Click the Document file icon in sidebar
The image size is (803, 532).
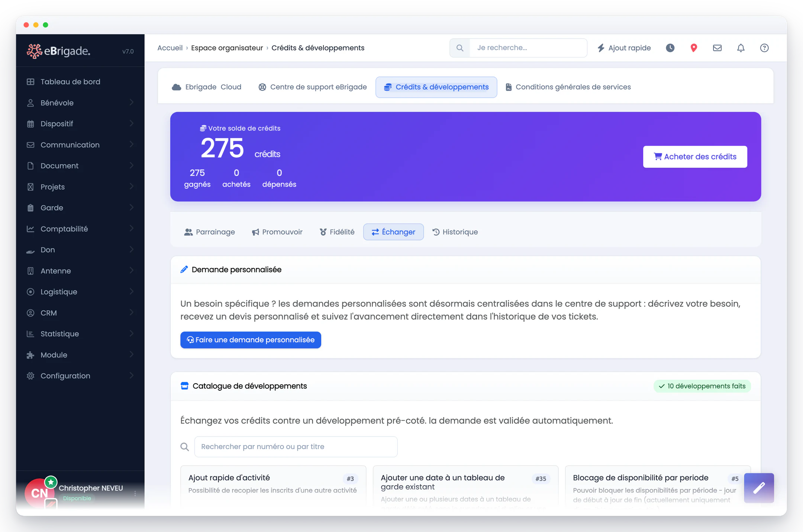[x=30, y=166]
